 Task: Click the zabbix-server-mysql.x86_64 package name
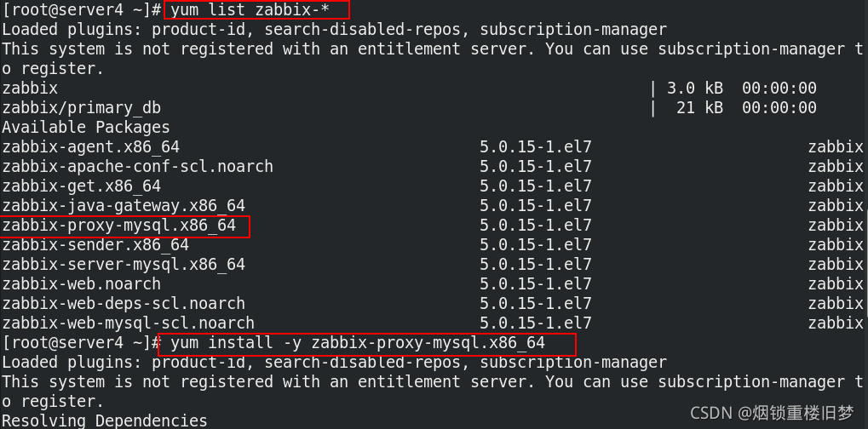[x=124, y=264]
